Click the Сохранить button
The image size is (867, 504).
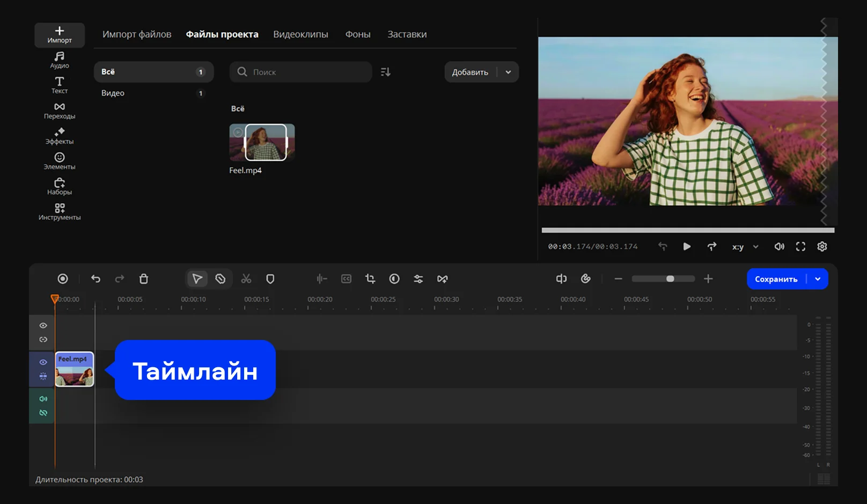(776, 279)
